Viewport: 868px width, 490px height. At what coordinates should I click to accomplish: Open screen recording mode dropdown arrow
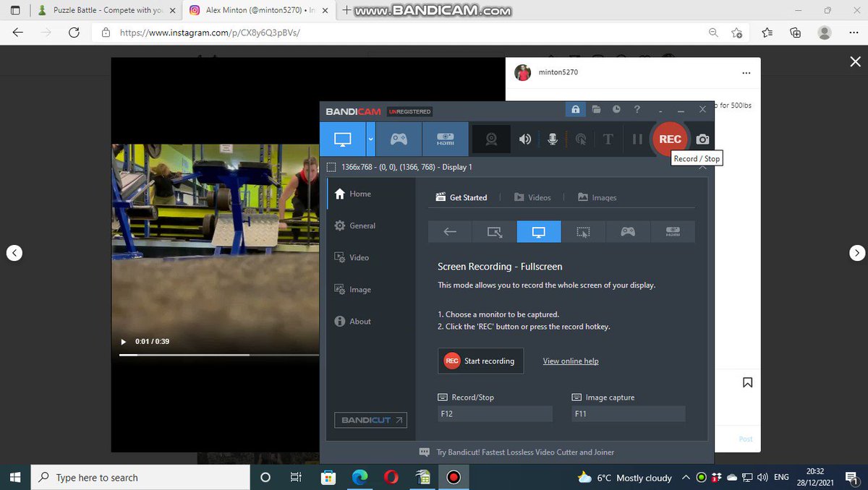371,139
